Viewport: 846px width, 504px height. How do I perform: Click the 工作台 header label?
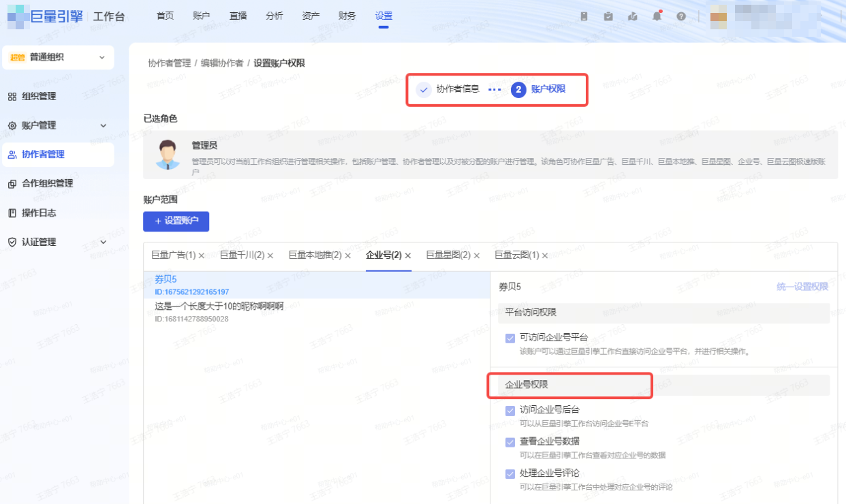(109, 16)
